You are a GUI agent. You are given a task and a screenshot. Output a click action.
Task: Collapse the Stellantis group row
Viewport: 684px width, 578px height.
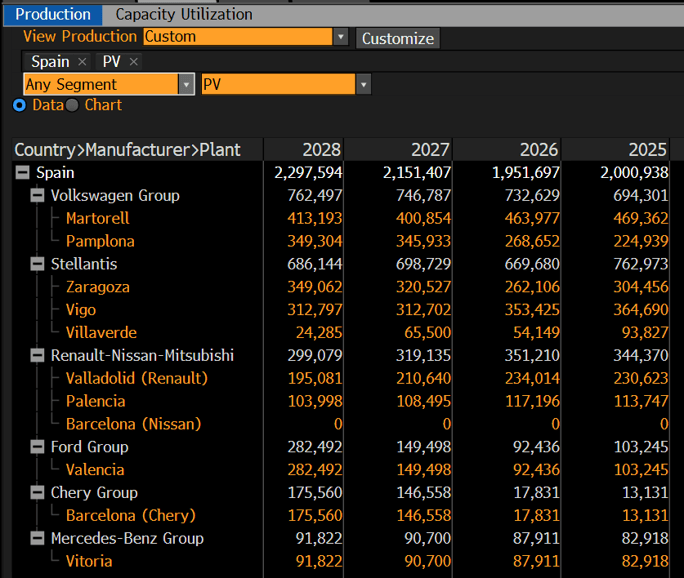point(38,264)
